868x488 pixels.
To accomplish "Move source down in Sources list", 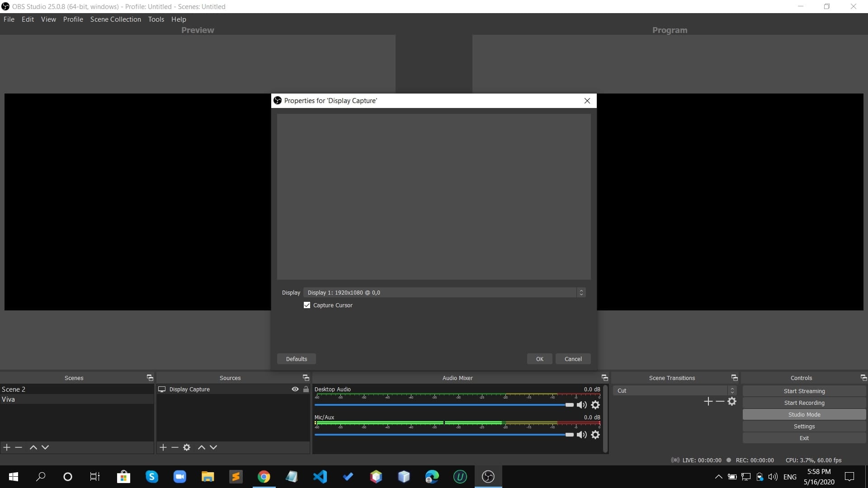I will click(213, 447).
